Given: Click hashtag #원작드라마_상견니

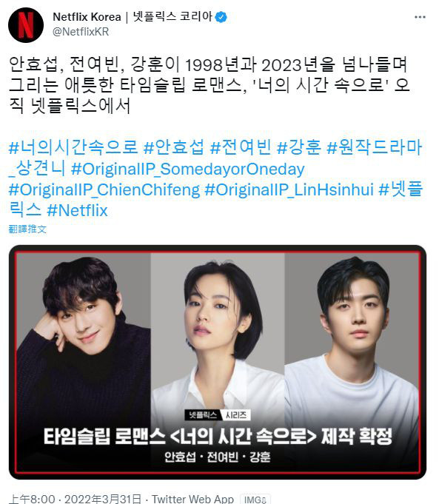Looking at the screenshot, I should pyautogui.click(x=215, y=158).
